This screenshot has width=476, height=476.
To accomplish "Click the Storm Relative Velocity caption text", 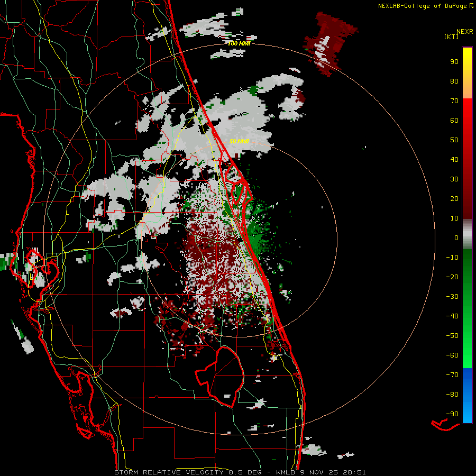I will pyautogui.click(x=240, y=472).
